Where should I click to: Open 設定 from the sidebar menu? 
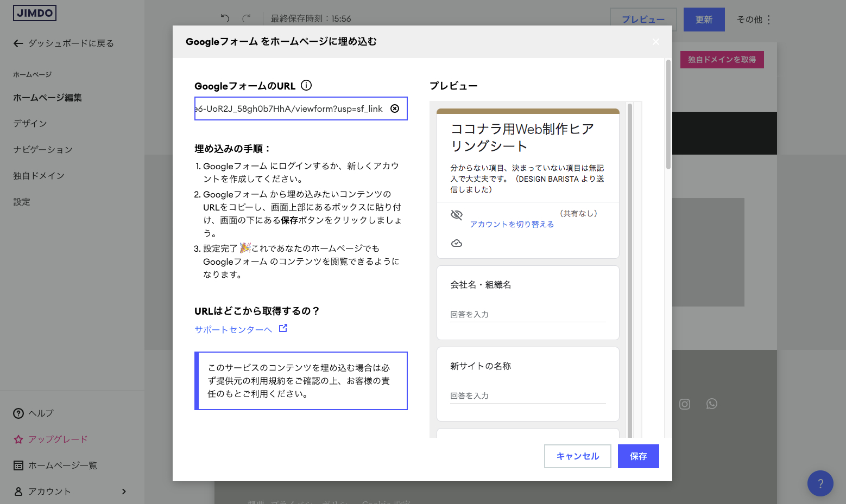22,201
